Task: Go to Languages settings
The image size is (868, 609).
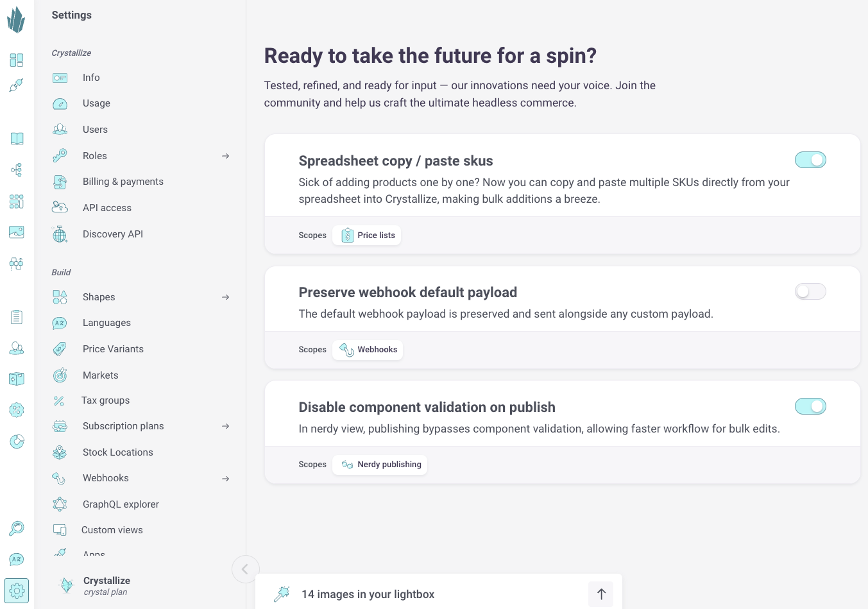Action: pos(106,323)
